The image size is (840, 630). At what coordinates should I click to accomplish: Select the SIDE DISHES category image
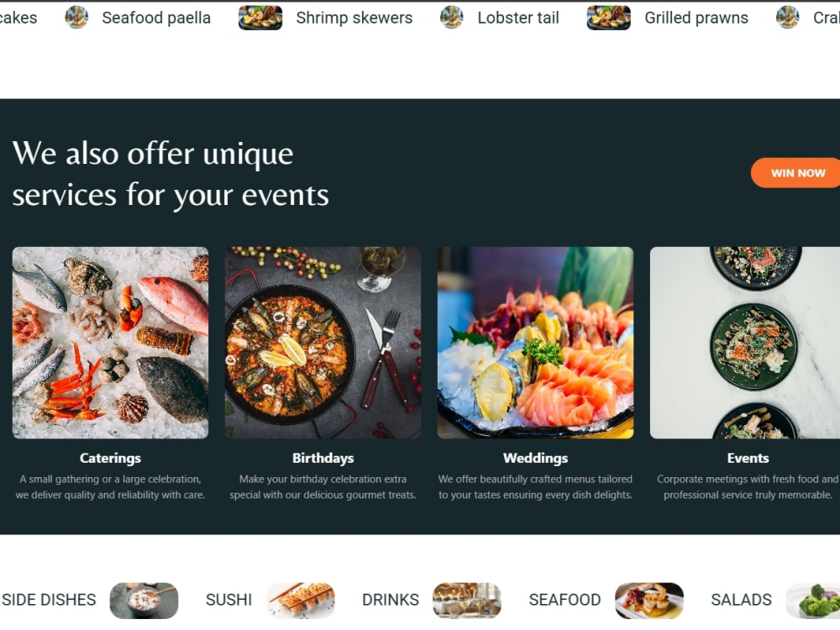click(144, 600)
